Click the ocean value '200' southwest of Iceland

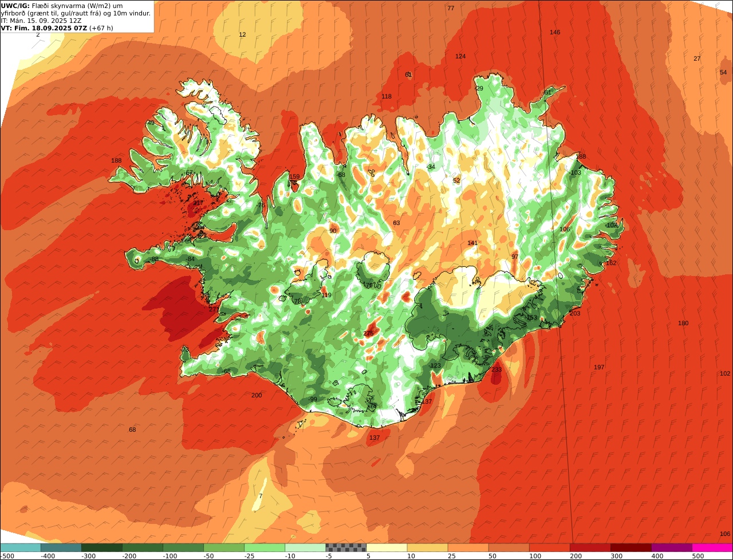(x=257, y=395)
